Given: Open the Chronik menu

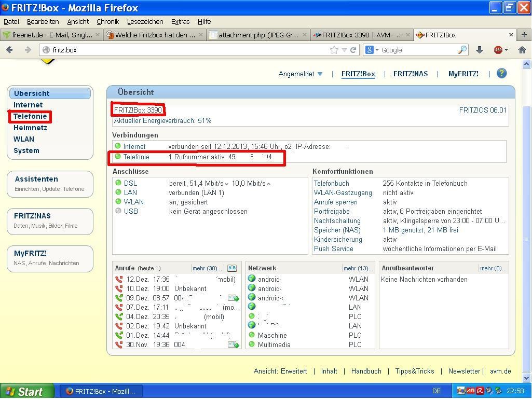Looking at the screenshot, I should tap(107, 21).
